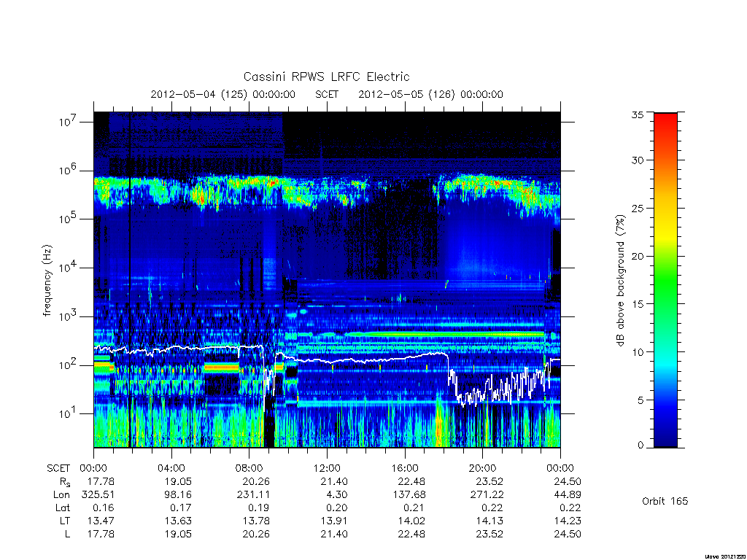
Task: Click L-row value 23.52 in the bottom row
Action: point(489,534)
